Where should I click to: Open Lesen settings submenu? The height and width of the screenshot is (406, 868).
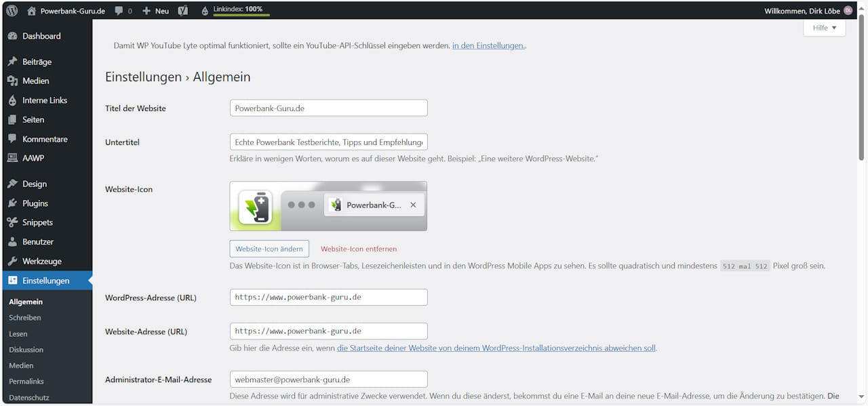(x=18, y=333)
